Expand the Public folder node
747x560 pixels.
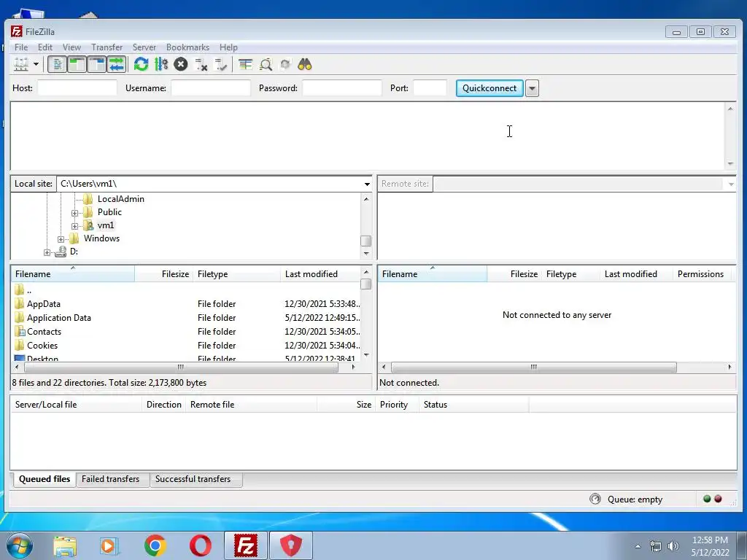(75, 213)
